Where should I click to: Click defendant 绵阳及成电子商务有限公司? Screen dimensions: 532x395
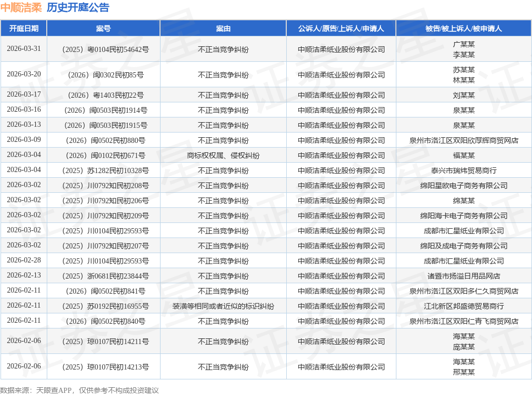(x=464, y=246)
